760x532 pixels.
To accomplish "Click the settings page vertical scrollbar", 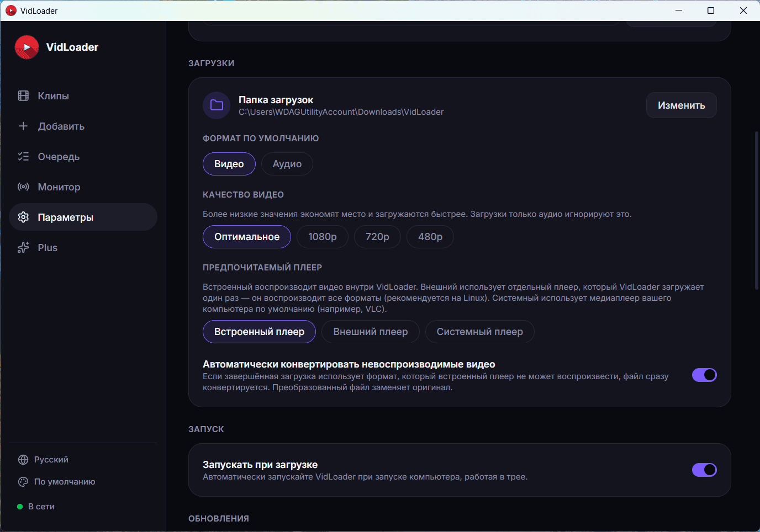I will click(x=757, y=210).
